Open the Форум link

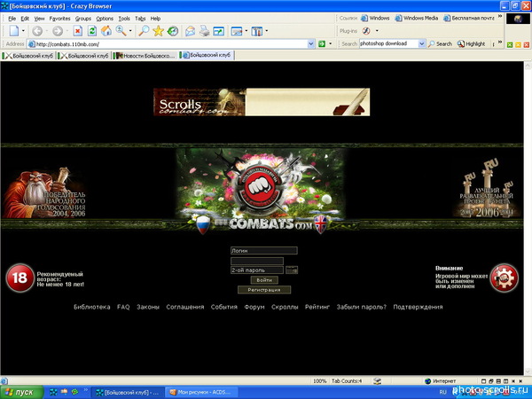254,307
